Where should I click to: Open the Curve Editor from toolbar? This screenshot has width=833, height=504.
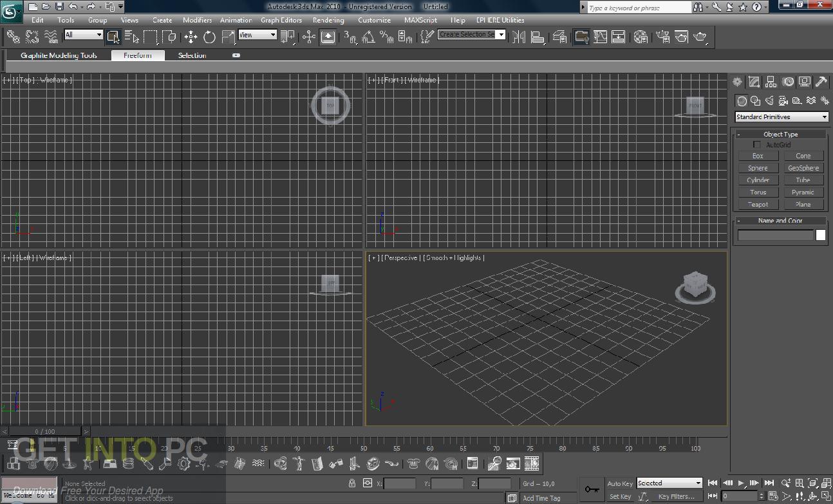point(600,37)
